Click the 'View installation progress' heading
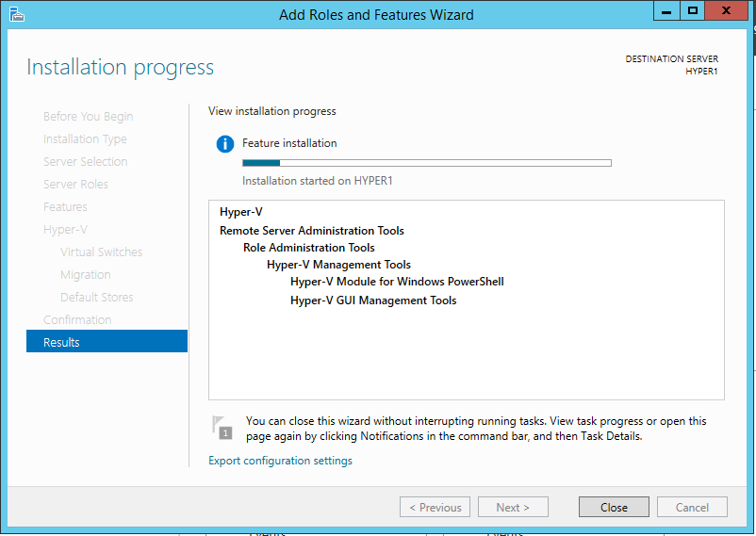The height and width of the screenshot is (536, 756). point(271,111)
